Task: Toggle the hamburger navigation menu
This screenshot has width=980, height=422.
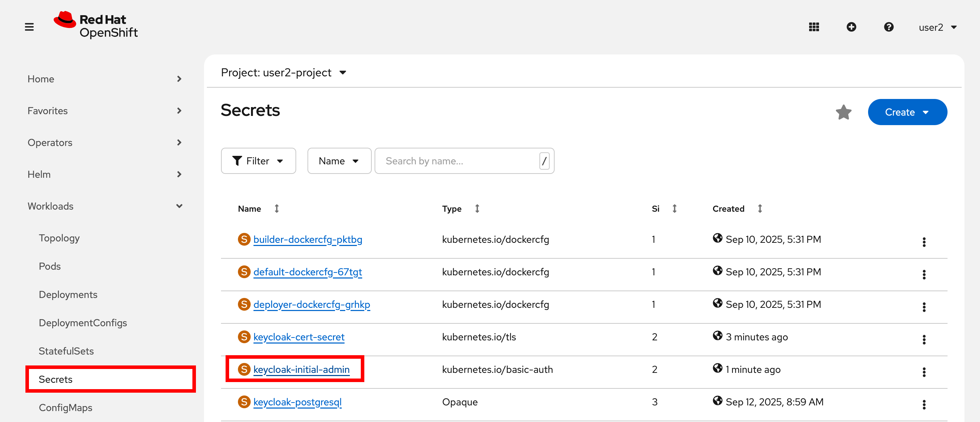Action: pyautogui.click(x=29, y=27)
